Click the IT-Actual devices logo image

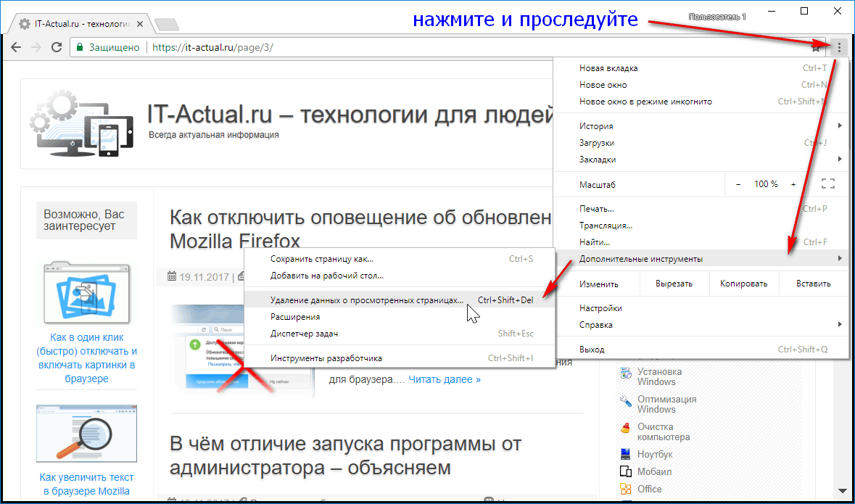point(83,124)
